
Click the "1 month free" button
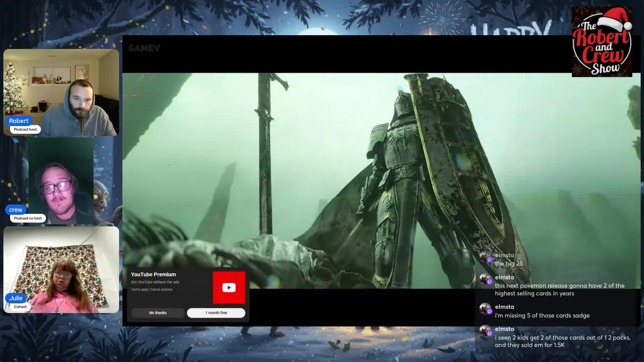[x=216, y=313]
